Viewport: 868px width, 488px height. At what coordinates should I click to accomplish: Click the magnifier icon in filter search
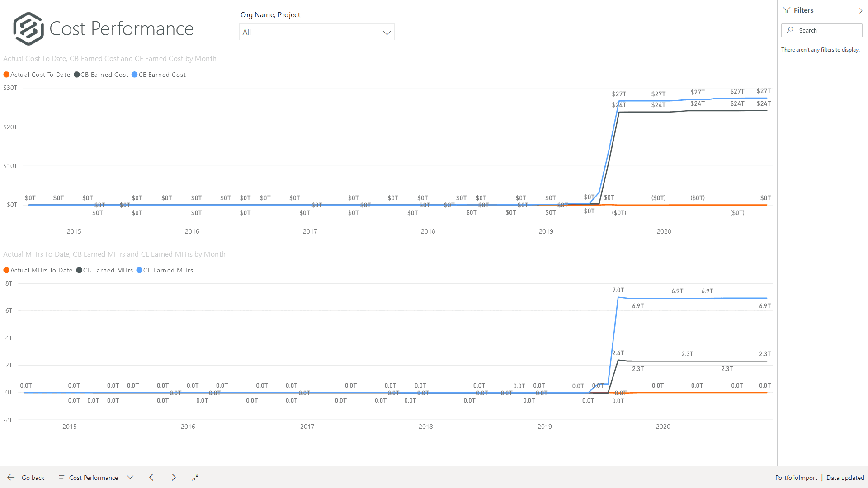click(x=790, y=30)
